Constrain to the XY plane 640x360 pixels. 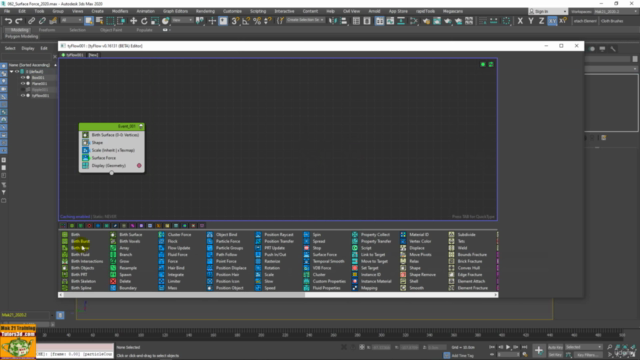click(x=552, y=21)
